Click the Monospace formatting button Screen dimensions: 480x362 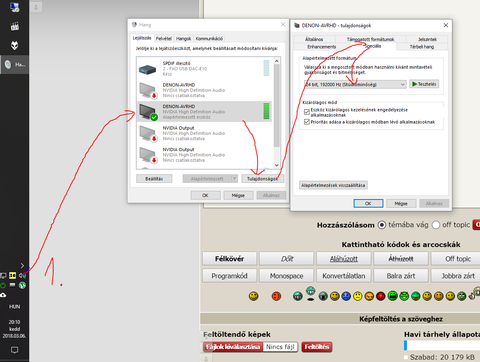coord(287,276)
